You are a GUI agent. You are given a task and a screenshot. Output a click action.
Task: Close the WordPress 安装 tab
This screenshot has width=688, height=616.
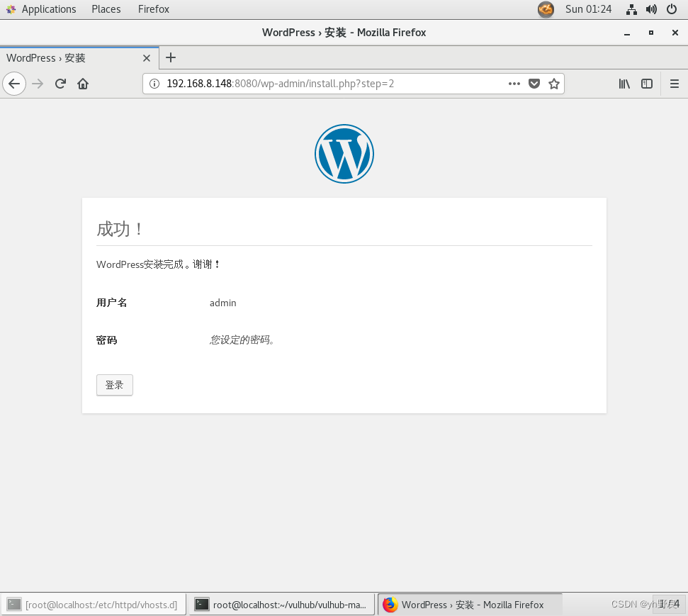147,58
